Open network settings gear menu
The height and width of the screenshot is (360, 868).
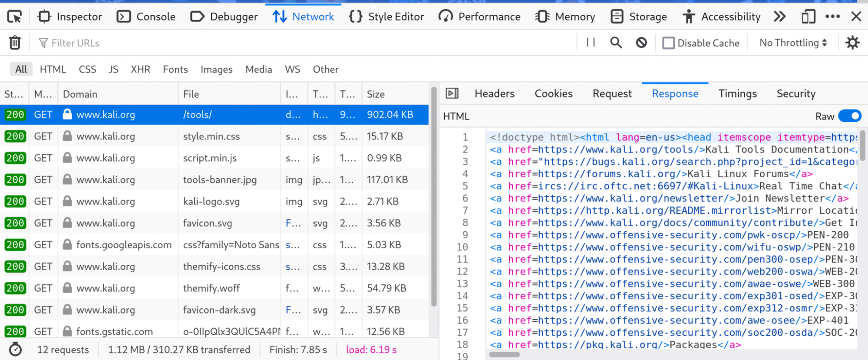pos(852,43)
